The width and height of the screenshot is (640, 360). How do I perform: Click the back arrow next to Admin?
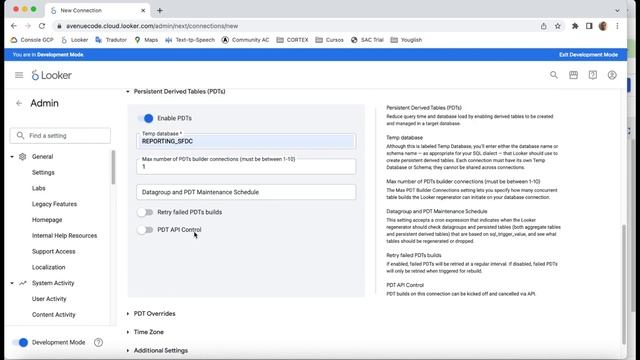point(19,103)
